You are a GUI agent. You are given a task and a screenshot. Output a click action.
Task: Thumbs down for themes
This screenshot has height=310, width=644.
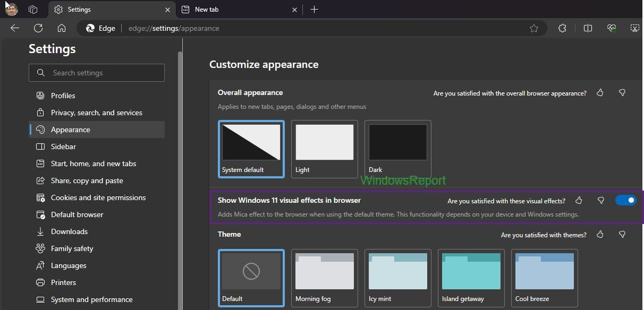click(x=622, y=235)
